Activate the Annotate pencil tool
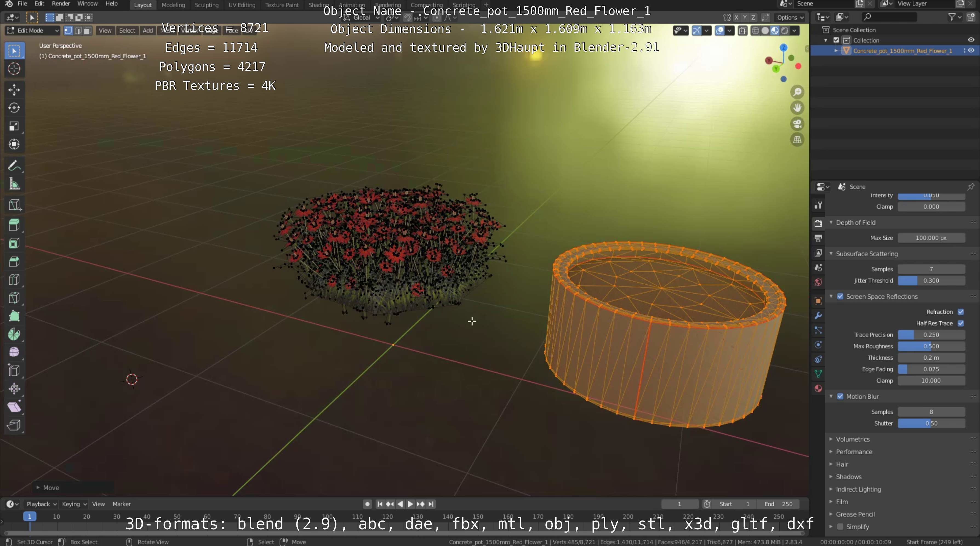The width and height of the screenshot is (980, 546). coord(14,165)
